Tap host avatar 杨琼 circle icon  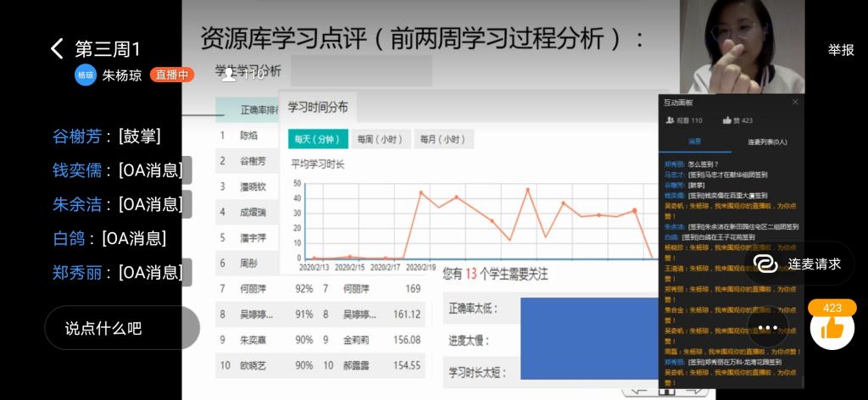(86, 75)
